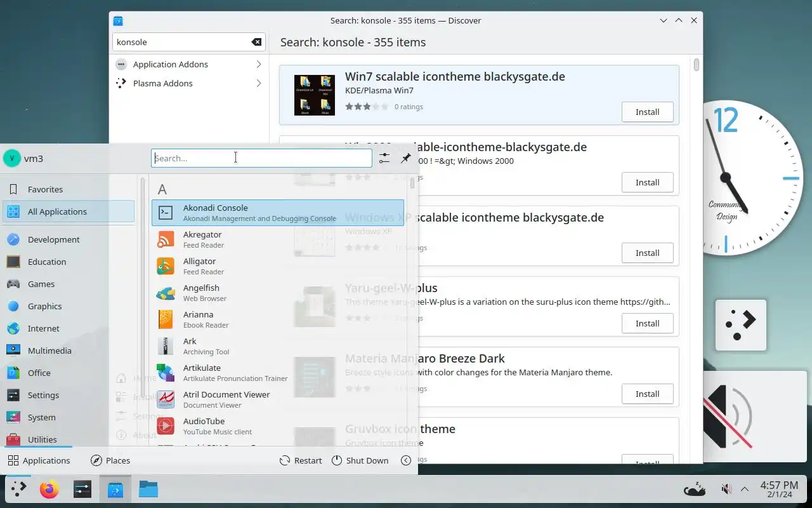This screenshot has height=508, width=812.
Task: Show more session options arrow
Action: point(406,460)
